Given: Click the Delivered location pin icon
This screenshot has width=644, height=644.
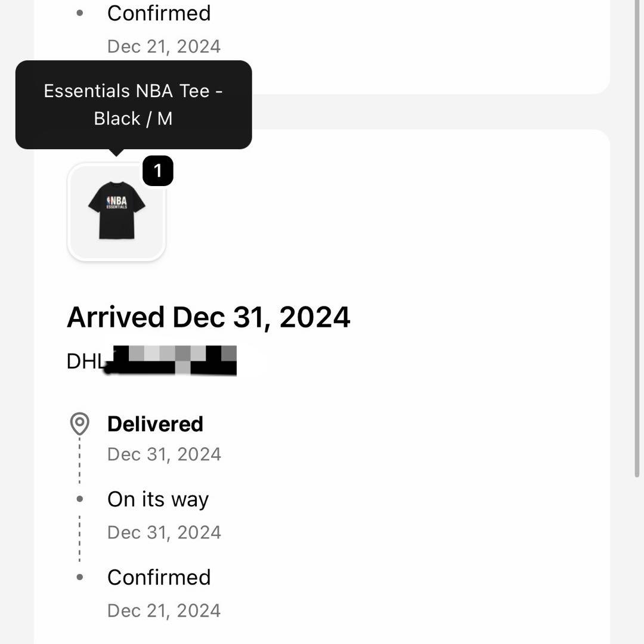Looking at the screenshot, I should click(x=79, y=424).
